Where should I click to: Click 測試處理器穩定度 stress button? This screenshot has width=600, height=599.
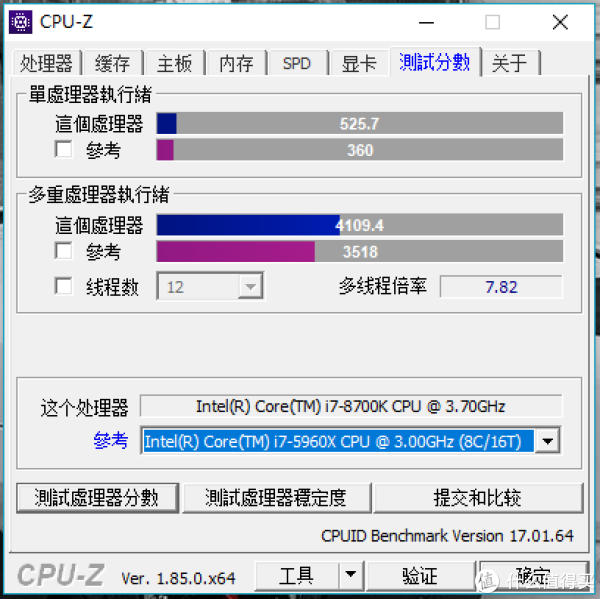(276, 498)
